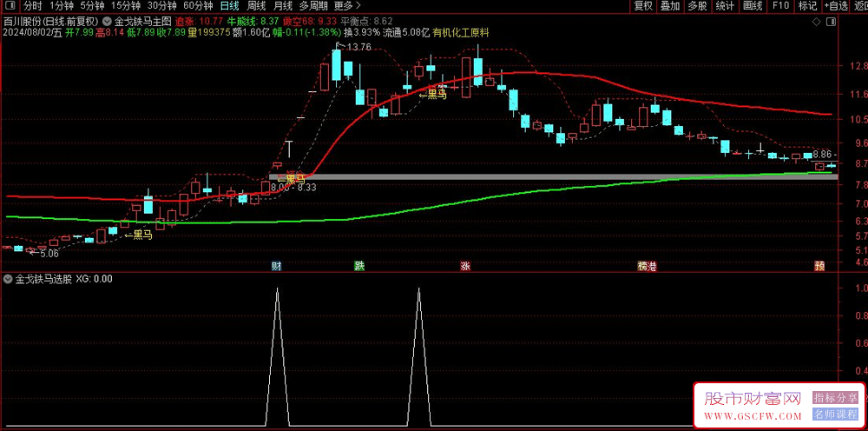Click the diamond marker icon in top-right

tap(816, 22)
